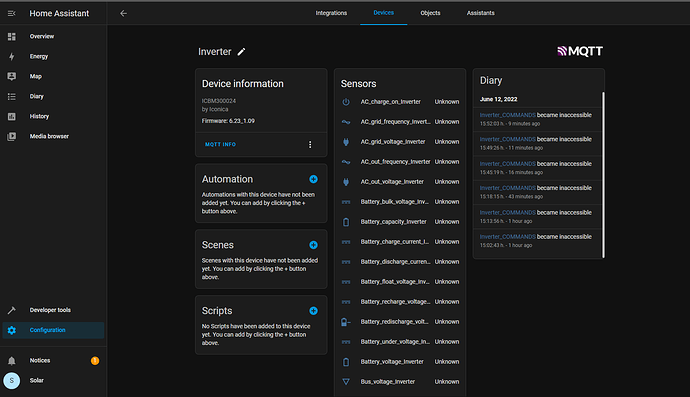Open the Map icon in sidebar
The width and height of the screenshot is (690, 397).
point(11,76)
